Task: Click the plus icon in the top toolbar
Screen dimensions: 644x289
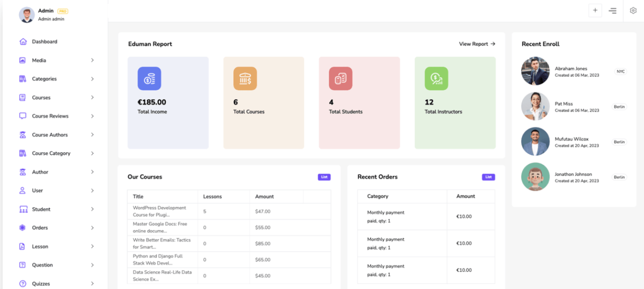Action: click(x=595, y=10)
